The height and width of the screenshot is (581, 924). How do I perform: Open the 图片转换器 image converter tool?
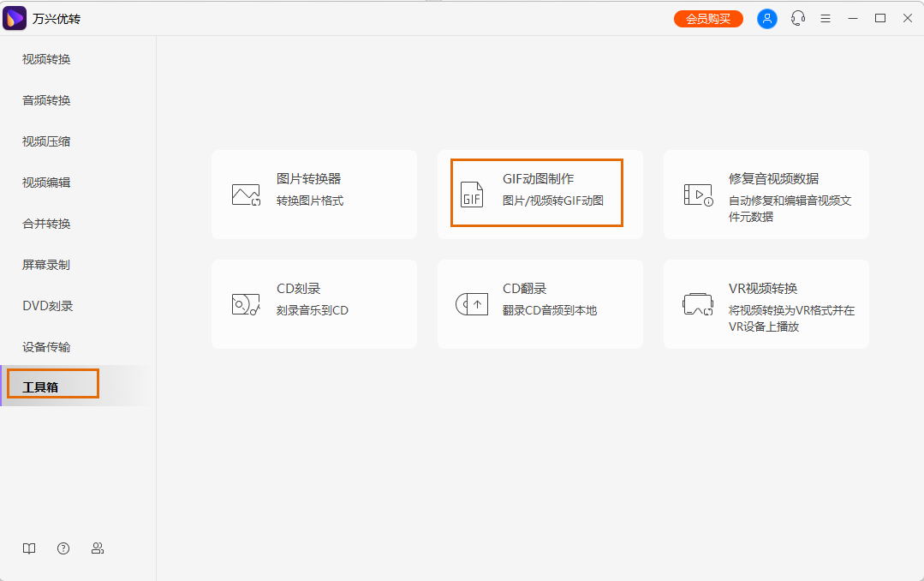[x=313, y=194]
